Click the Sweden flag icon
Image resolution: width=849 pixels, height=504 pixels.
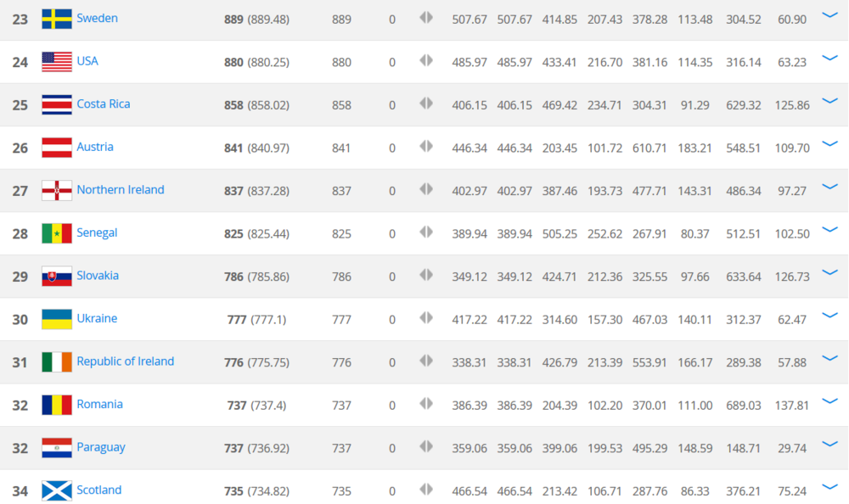(x=57, y=19)
